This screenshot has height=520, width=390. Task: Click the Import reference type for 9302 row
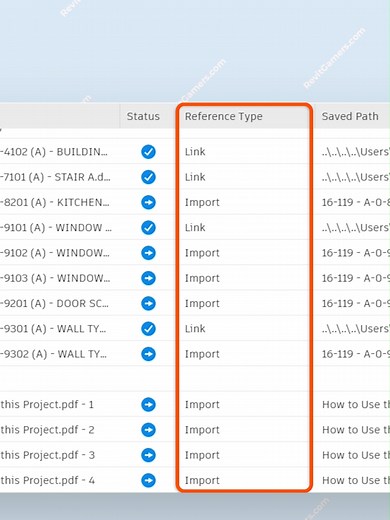(x=202, y=354)
